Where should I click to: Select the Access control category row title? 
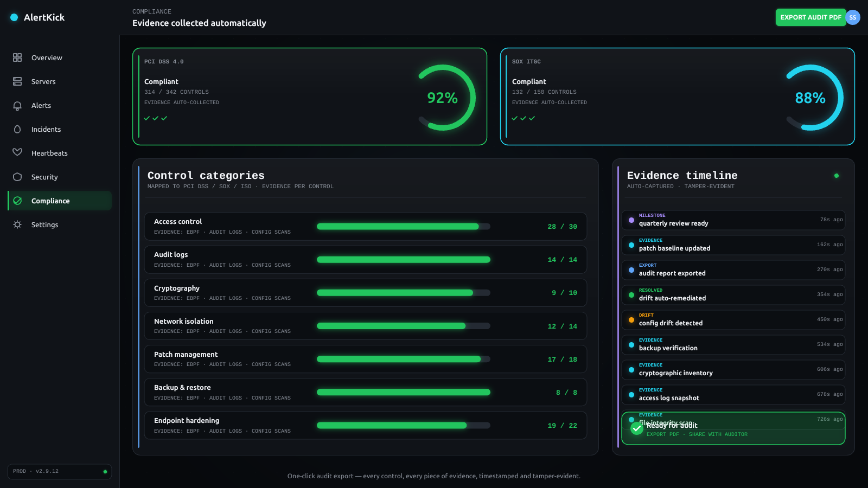tap(178, 222)
